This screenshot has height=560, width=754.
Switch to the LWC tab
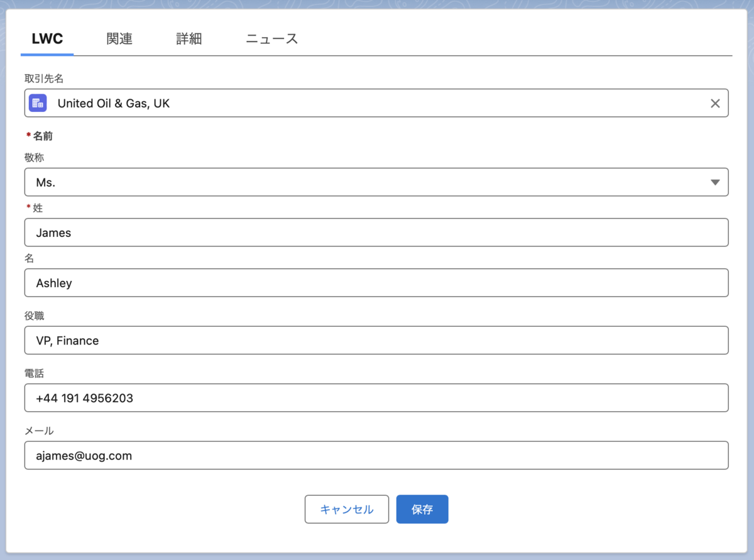(47, 39)
